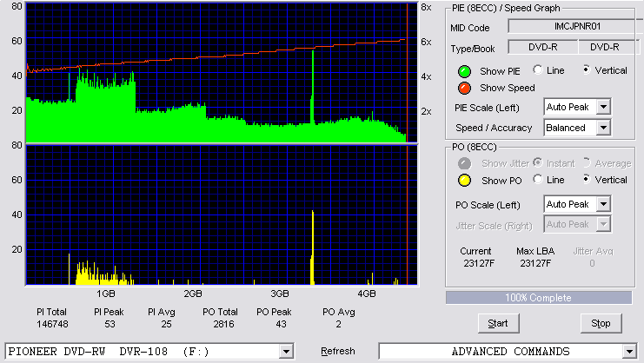The width and height of the screenshot is (644, 363).
Task: Select Vertical mode for PIE graph
Action: pyautogui.click(x=587, y=69)
